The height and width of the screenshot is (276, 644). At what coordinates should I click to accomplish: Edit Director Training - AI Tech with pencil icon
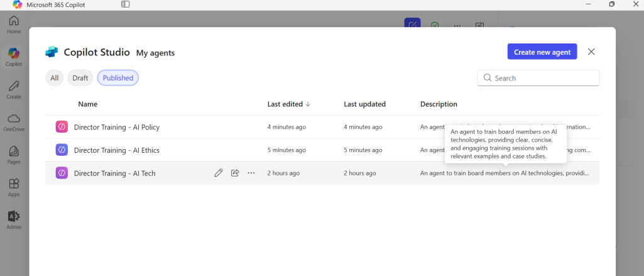coord(219,173)
